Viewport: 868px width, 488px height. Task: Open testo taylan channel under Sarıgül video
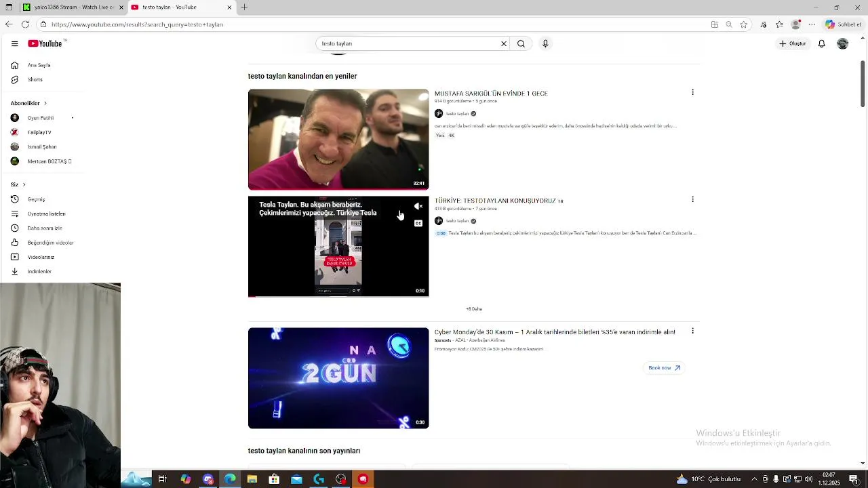click(457, 114)
